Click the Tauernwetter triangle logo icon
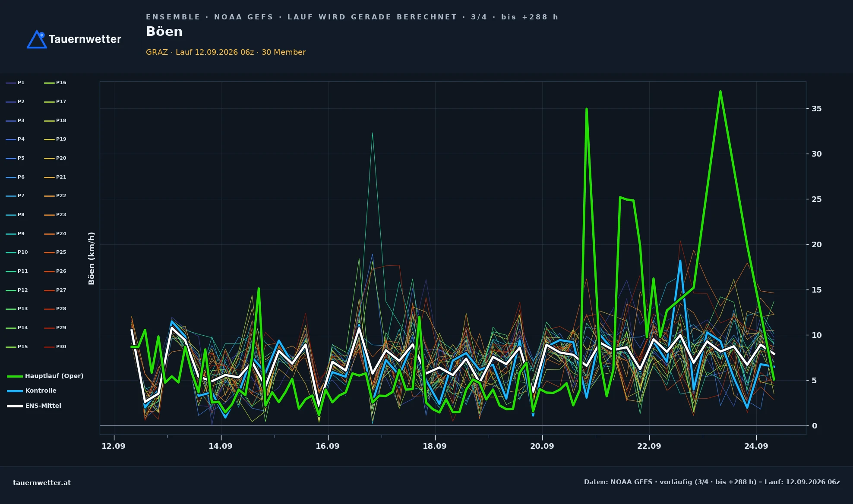This screenshot has width=853, height=504. (x=37, y=39)
